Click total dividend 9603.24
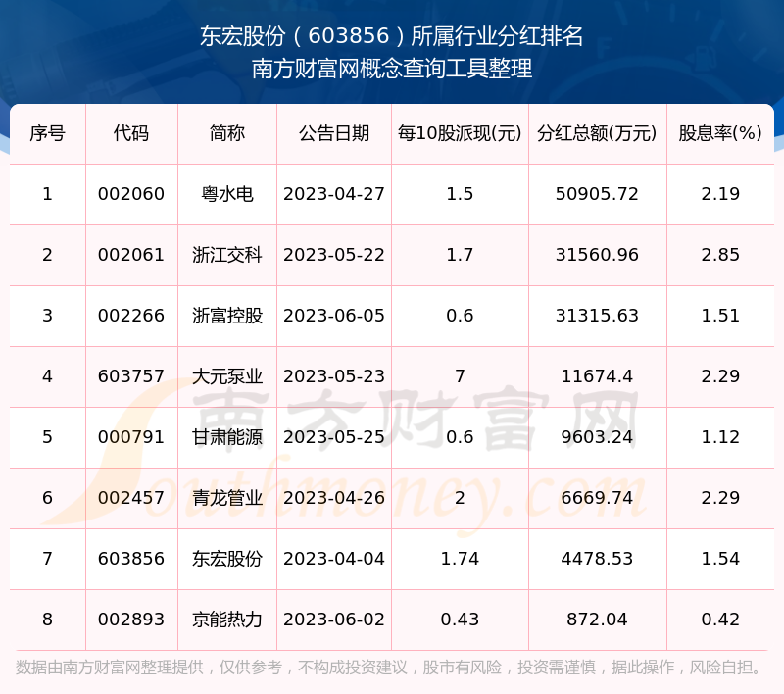Screen dimensions: 784x694 (x=597, y=437)
